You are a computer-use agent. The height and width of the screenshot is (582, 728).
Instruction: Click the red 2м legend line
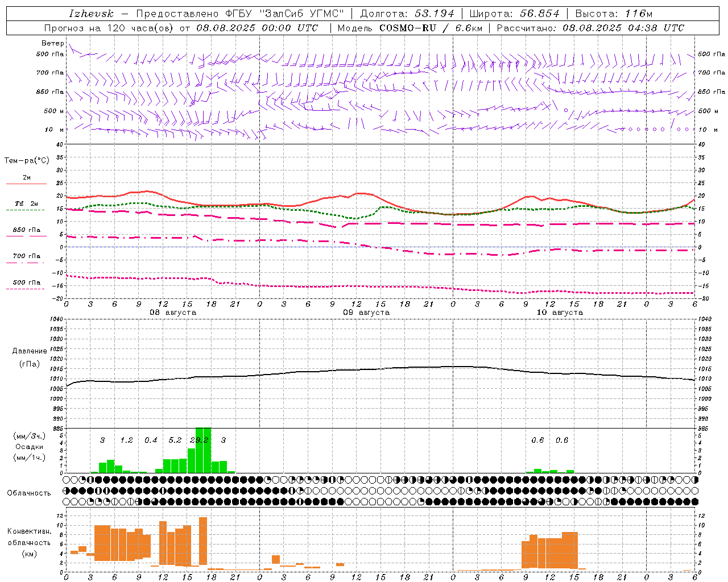click(x=27, y=184)
